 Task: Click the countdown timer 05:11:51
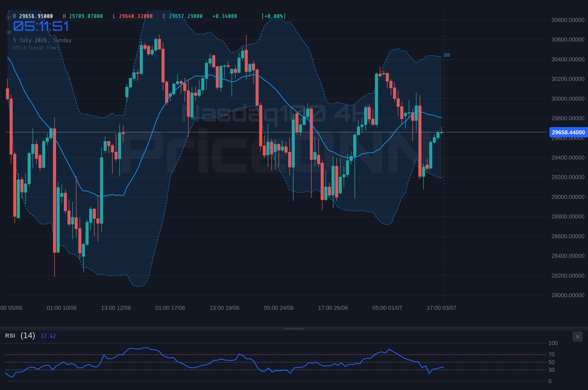pyautogui.click(x=41, y=26)
